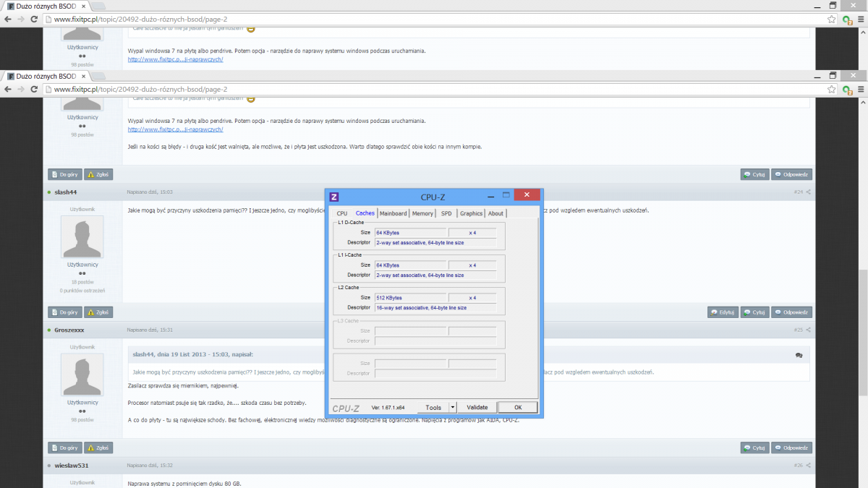Click the extension icon in the rear (topmost) browser window
The width and height of the screenshot is (868, 488).
(847, 20)
